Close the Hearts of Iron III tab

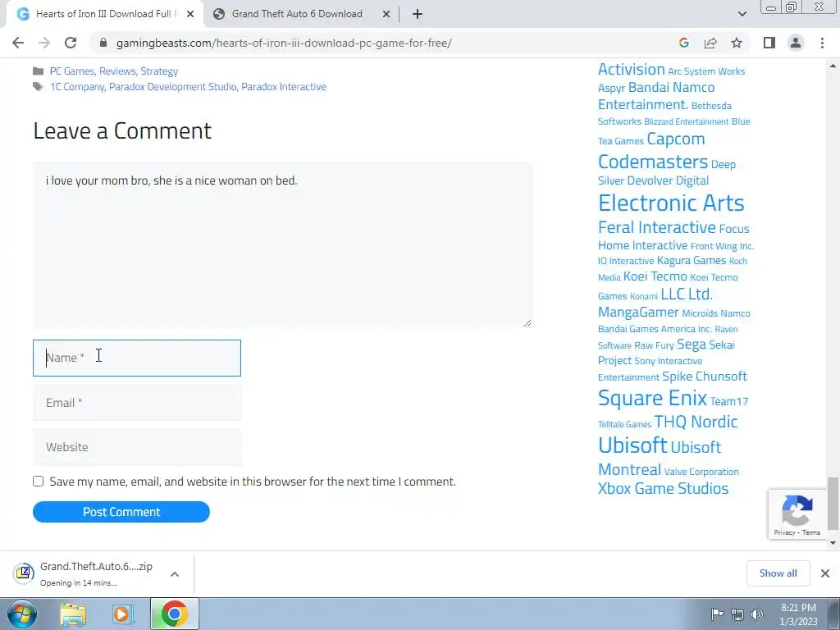pyautogui.click(x=190, y=14)
